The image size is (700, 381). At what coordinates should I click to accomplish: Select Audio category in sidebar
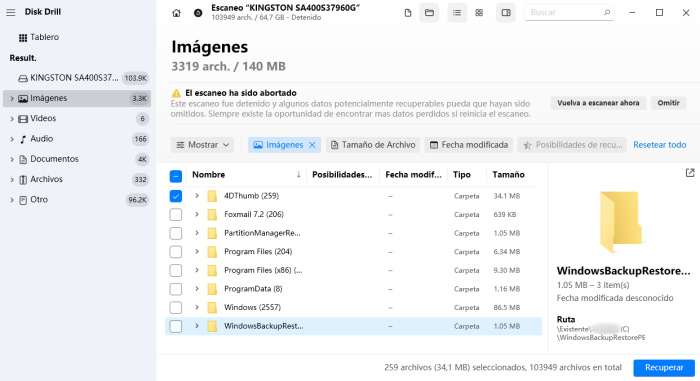pos(77,139)
